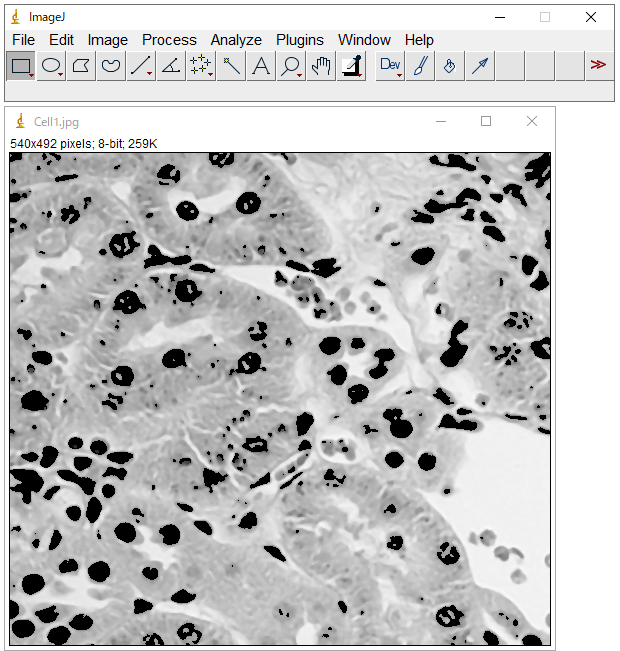Select the Flood Fill bucket tool

point(450,66)
